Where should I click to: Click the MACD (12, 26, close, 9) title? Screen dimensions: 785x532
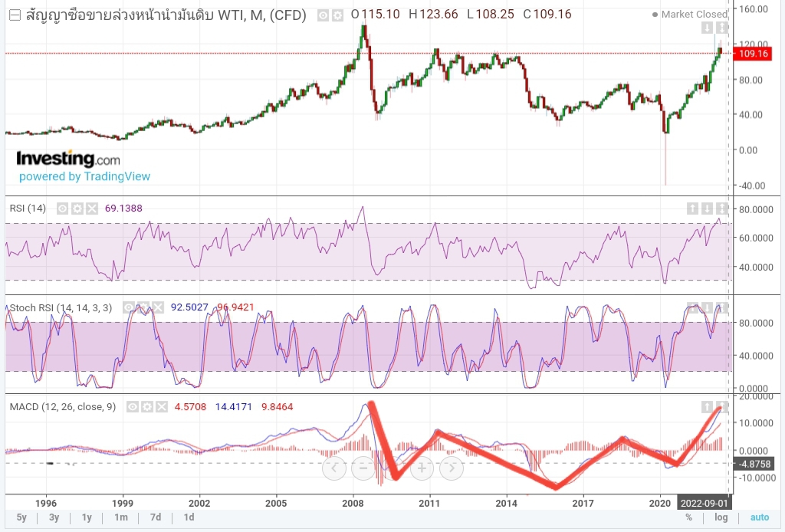(x=63, y=407)
